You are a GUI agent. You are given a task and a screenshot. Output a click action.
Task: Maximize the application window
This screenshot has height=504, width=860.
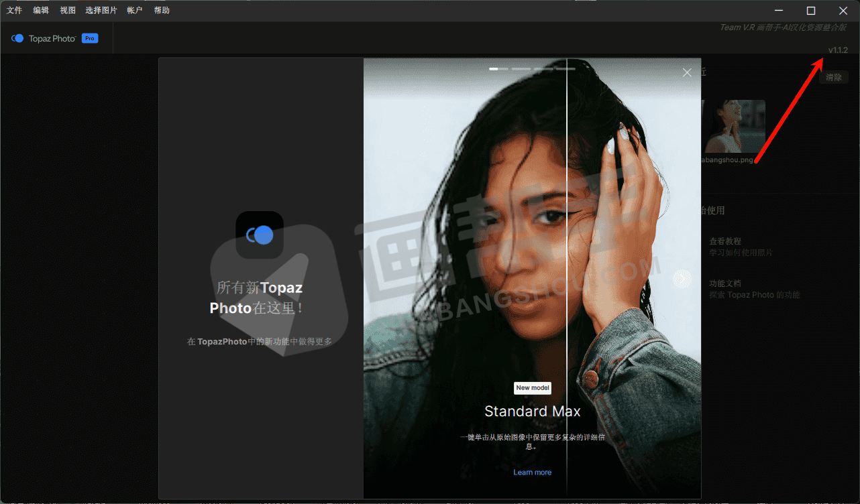[810, 11]
